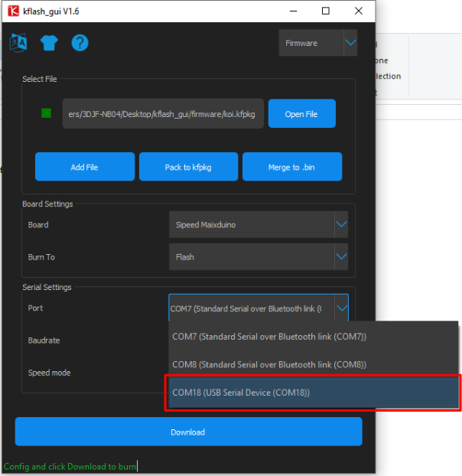Toggle the green file enable checkbox
Screen dimensions: 462x476
click(x=46, y=113)
